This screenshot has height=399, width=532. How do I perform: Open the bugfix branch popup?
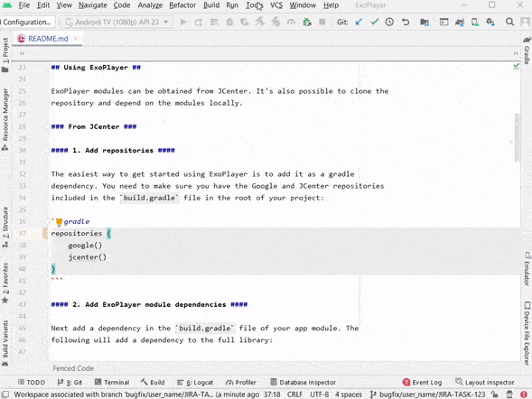(x=427, y=394)
